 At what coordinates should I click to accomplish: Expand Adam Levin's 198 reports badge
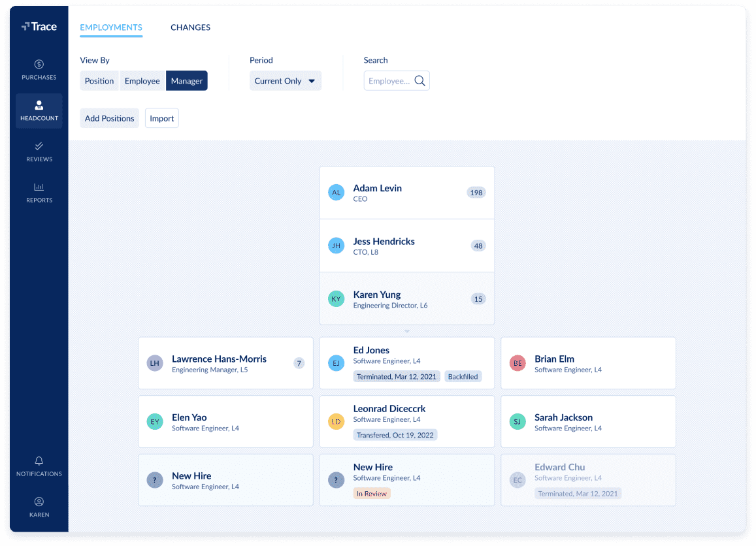[x=476, y=192]
